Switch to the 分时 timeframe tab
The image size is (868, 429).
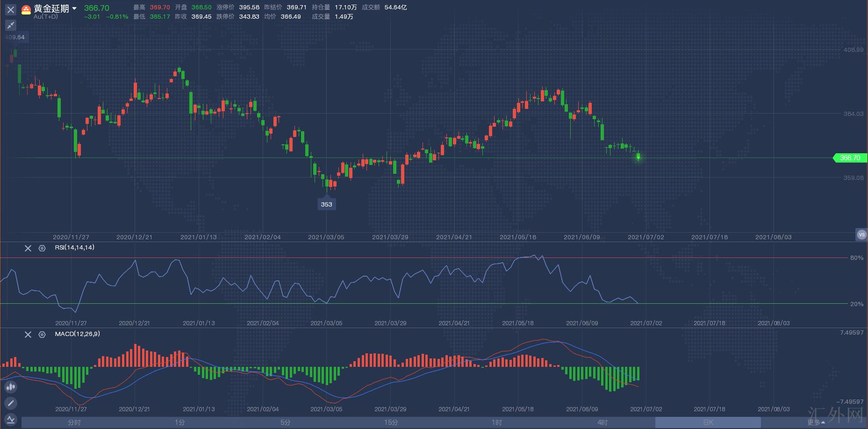[x=74, y=422]
